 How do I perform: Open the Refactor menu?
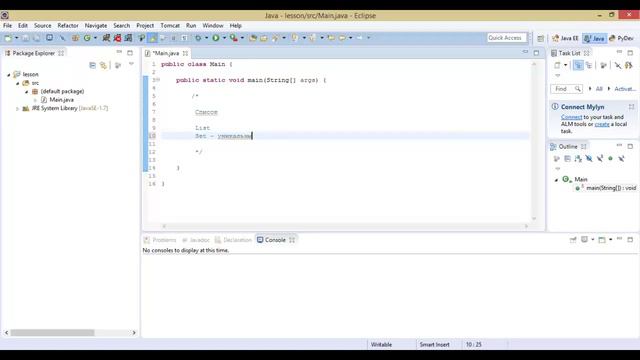68,25
